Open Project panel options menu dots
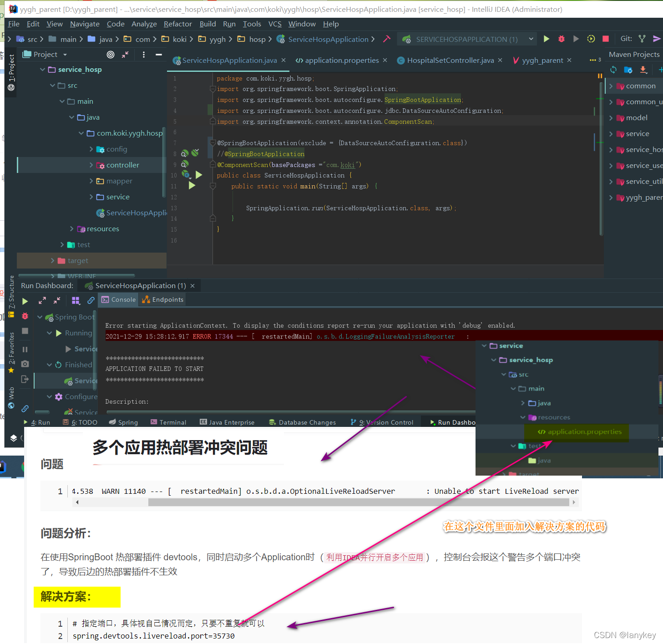Image resolution: width=663 pixels, height=644 pixels. point(144,55)
